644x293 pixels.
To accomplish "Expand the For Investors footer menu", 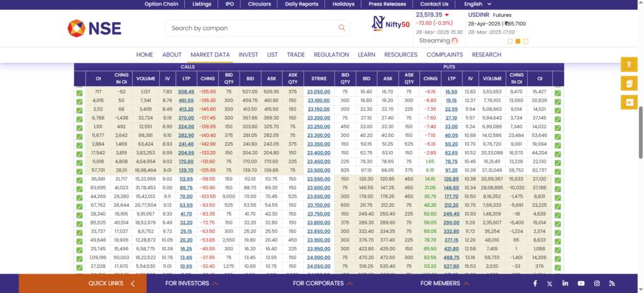I will 192,283.
